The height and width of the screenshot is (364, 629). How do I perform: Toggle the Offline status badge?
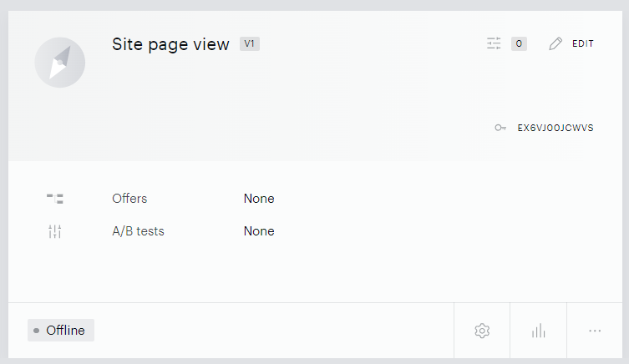(x=61, y=331)
